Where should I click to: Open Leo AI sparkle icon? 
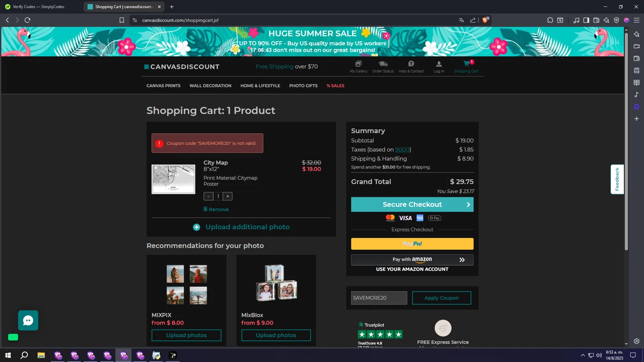pos(606,20)
